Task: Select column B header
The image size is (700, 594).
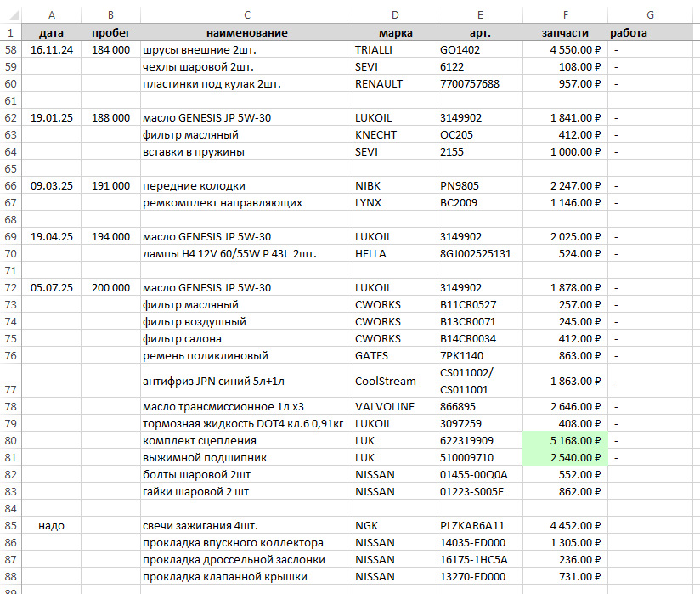Action: point(110,15)
